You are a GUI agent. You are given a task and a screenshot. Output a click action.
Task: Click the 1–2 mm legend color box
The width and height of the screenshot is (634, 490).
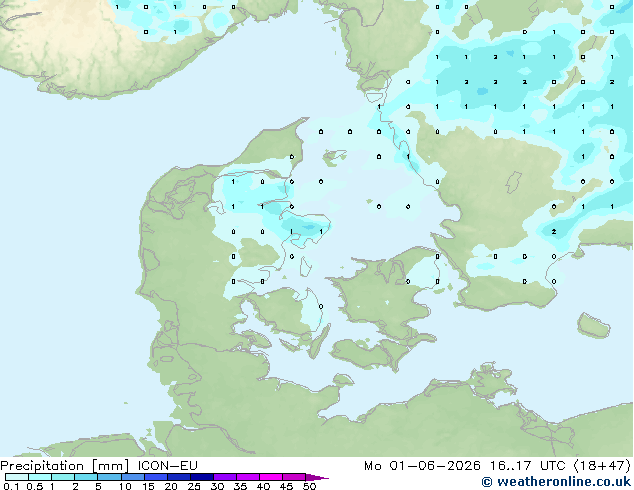tap(63, 477)
